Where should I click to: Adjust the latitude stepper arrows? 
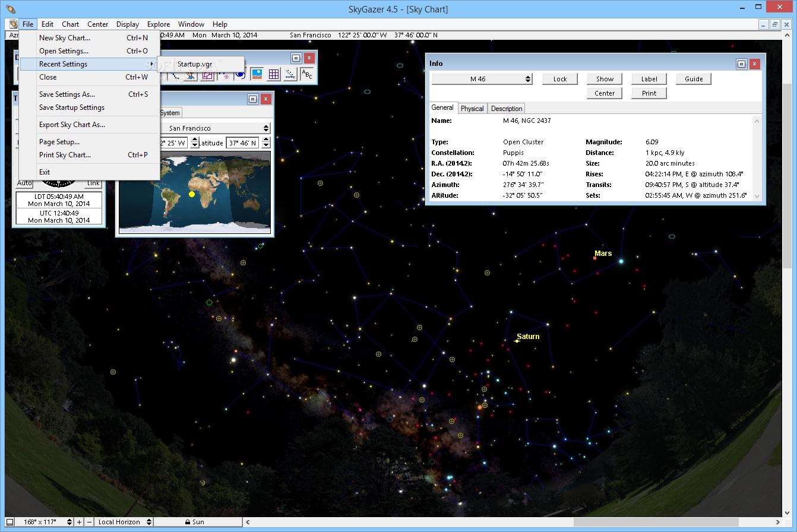point(266,142)
